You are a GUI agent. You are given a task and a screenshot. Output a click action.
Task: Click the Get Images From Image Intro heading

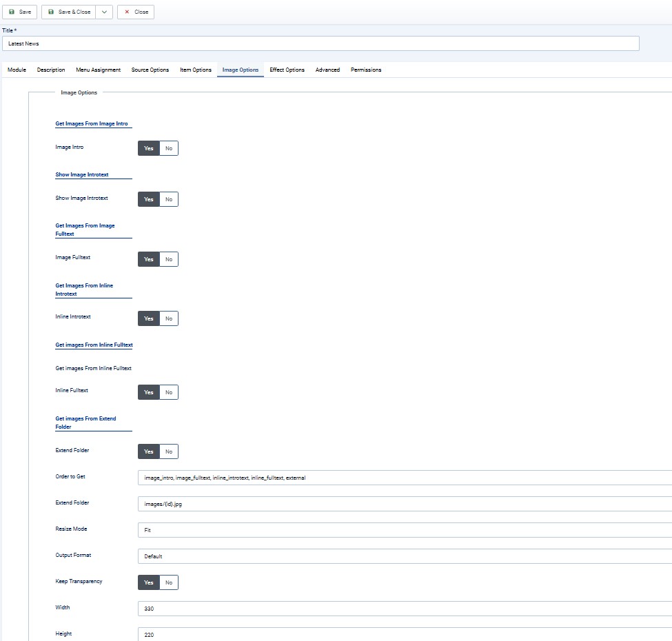[92, 123]
